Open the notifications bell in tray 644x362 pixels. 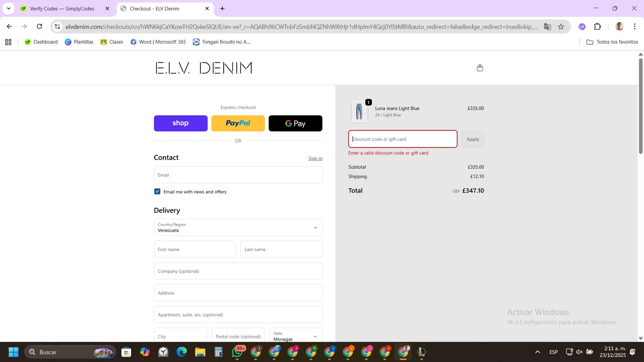pos(632,352)
